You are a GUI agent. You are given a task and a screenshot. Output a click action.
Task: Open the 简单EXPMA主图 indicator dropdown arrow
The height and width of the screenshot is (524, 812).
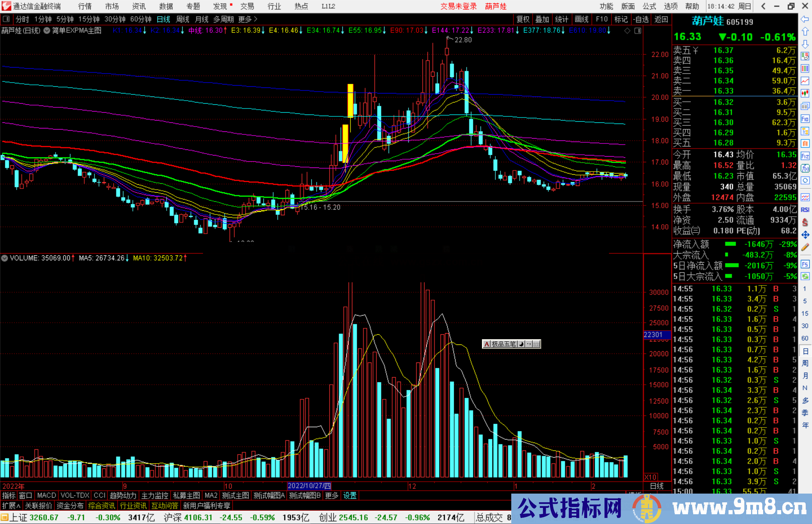[47, 31]
